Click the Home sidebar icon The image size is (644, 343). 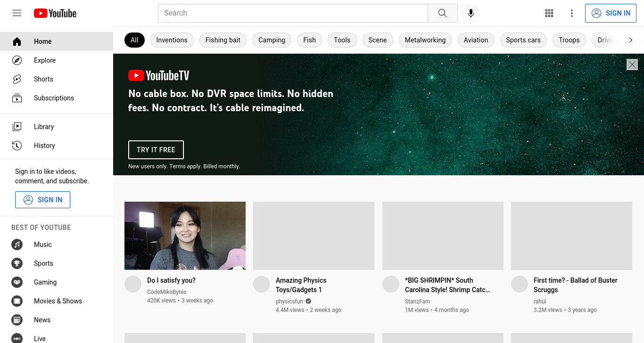[17, 41]
